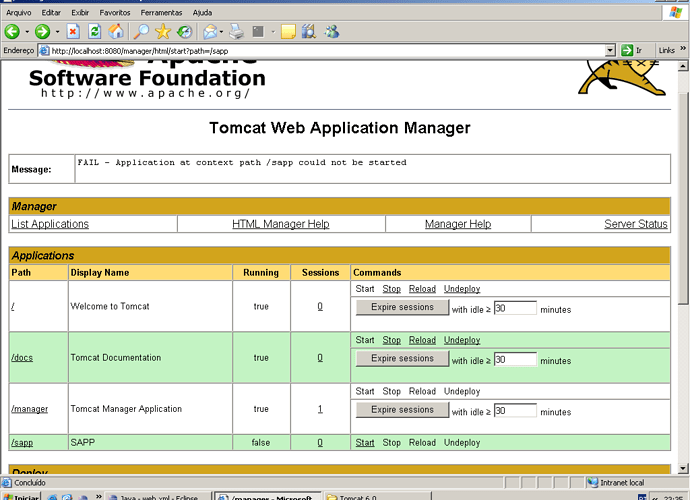Open the Favorites star icon
This screenshot has height=500, width=690.
163,31
